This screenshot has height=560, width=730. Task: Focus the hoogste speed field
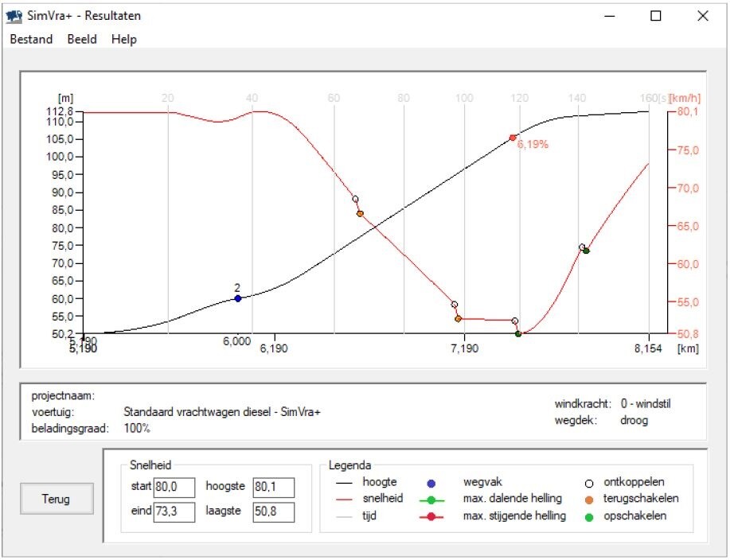point(273,487)
